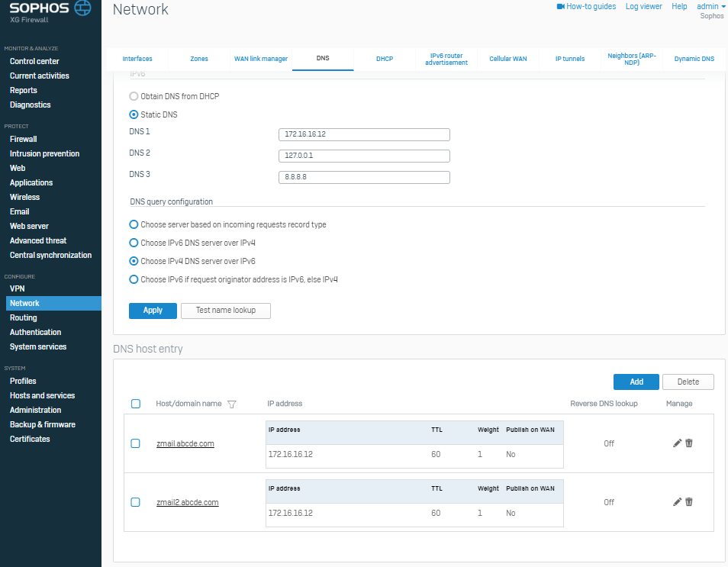This screenshot has width=728, height=567.
Task: Open Email in sidebar
Action: click(20, 211)
